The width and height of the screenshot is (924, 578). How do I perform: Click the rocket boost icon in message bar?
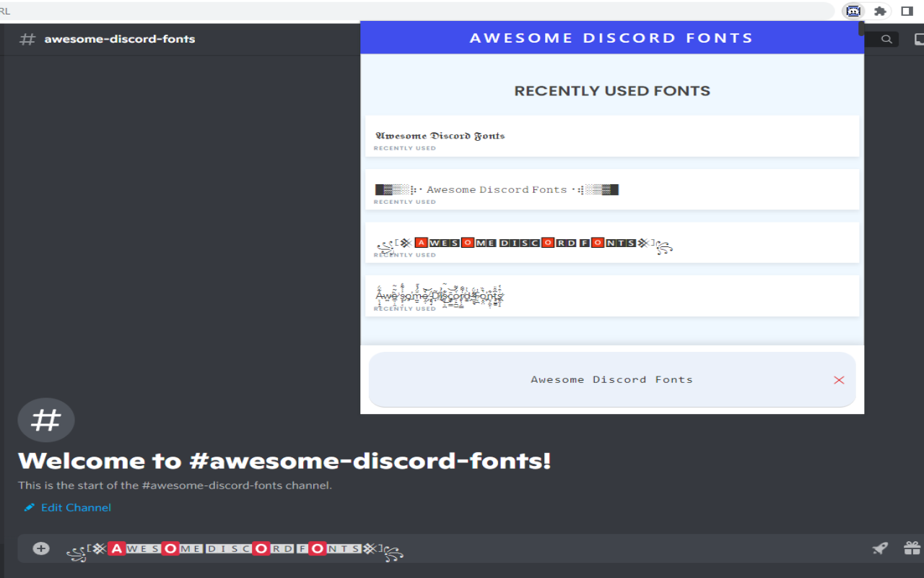(880, 548)
